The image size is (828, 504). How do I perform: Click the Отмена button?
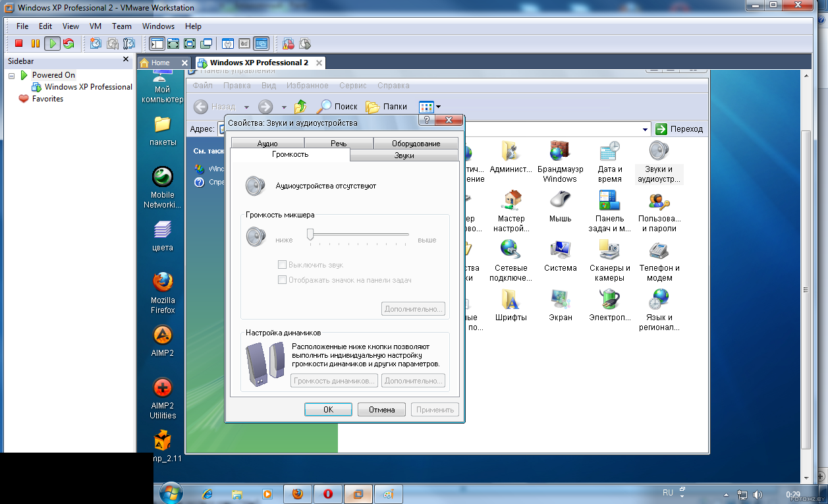pyautogui.click(x=381, y=410)
